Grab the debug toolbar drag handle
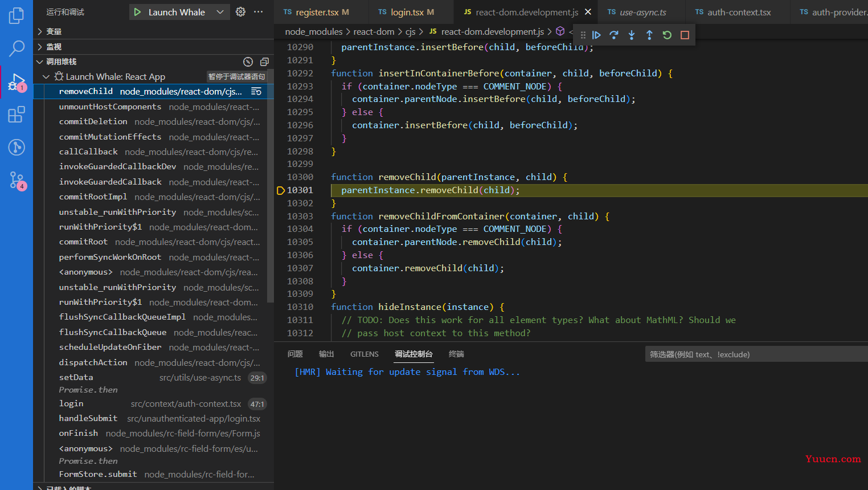Screen dimensions: 868x490 [x=583, y=35]
